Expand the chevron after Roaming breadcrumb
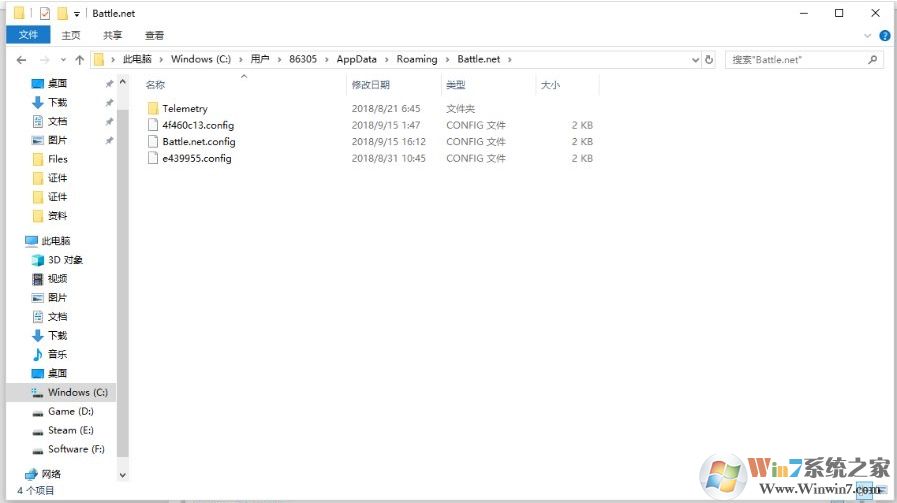 tap(447, 60)
